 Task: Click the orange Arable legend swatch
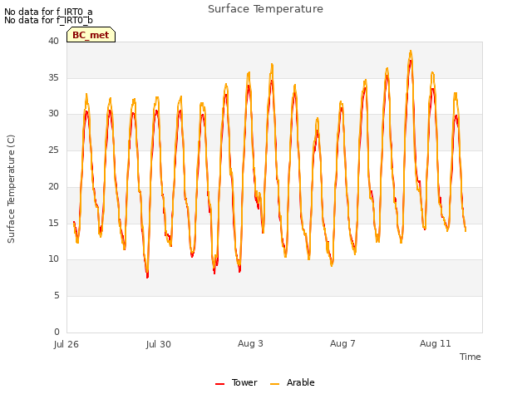point(275,384)
